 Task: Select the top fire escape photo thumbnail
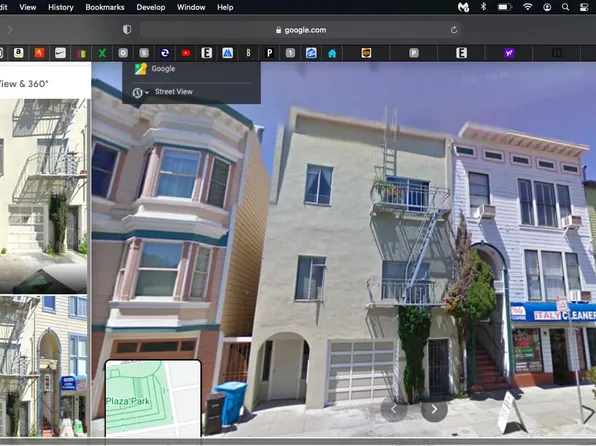(43, 196)
